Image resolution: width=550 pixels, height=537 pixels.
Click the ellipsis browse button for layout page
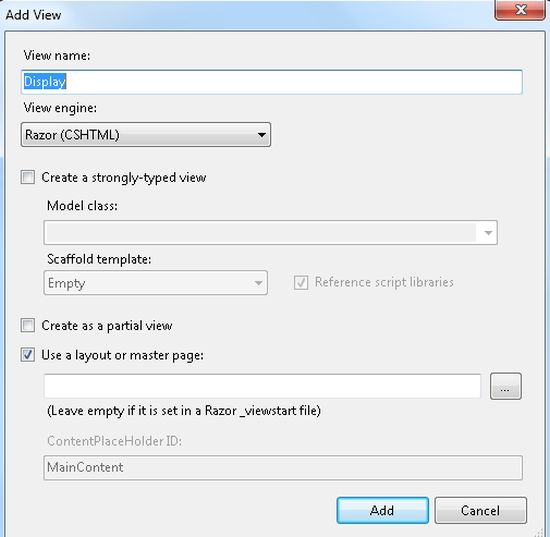pyautogui.click(x=505, y=386)
